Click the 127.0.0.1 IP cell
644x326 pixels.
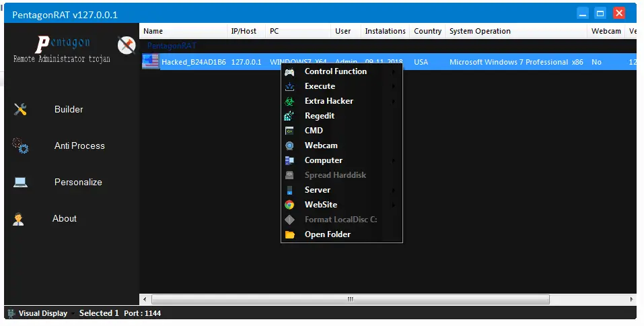click(x=246, y=62)
